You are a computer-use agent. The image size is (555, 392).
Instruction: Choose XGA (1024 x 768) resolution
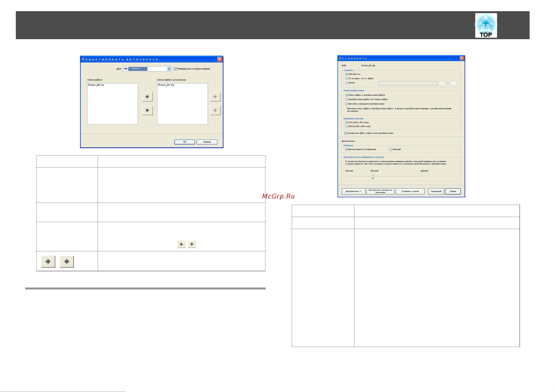(347, 123)
